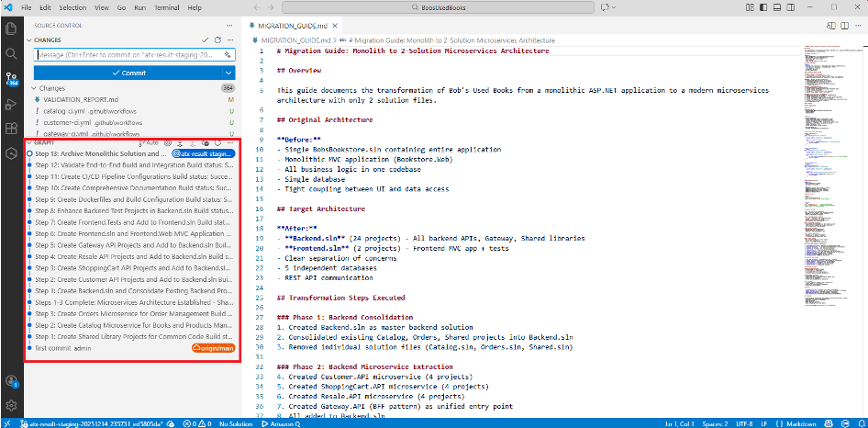
Task: Click the Commit button
Action: pos(128,73)
